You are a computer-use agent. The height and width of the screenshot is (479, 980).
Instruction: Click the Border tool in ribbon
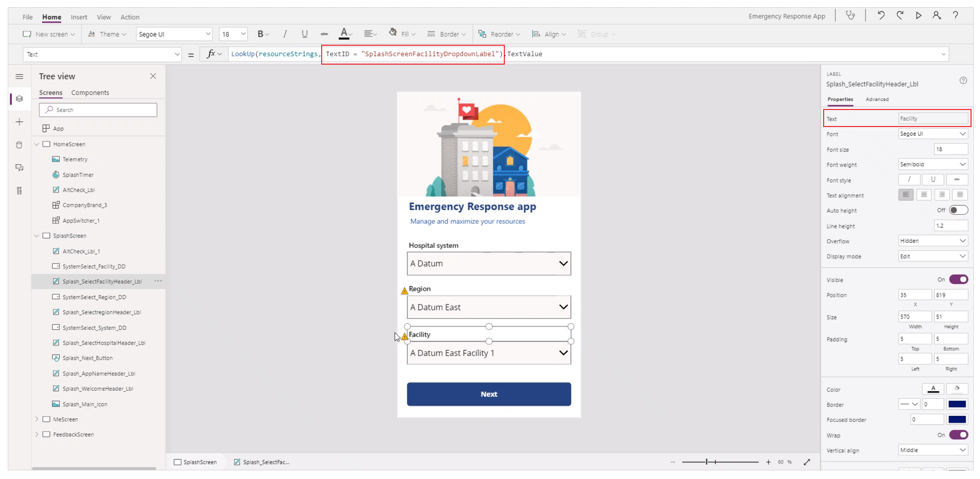tap(447, 34)
